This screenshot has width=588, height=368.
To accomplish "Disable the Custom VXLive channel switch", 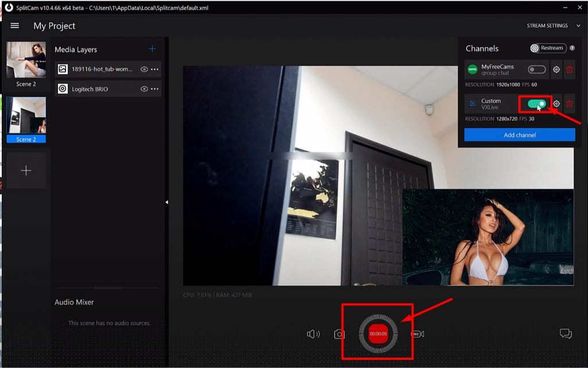I will tap(537, 104).
